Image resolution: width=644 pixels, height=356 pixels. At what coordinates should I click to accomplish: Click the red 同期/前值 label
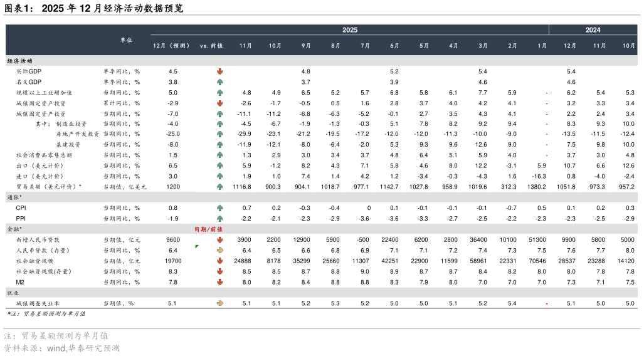point(208,229)
